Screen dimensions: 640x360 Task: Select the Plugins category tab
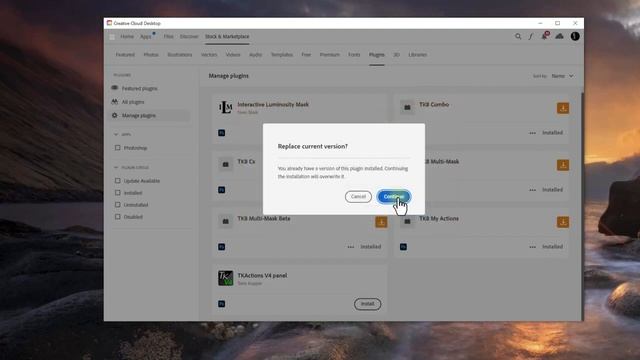pos(376,55)
